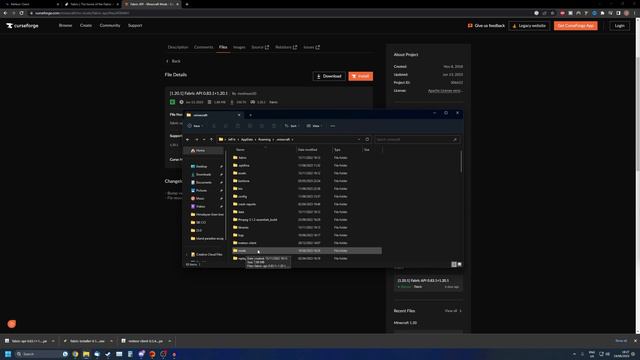Click the browser reload icon
This screenshot has height=360, width=640.
pyautogui.click(x=22, y=13)
